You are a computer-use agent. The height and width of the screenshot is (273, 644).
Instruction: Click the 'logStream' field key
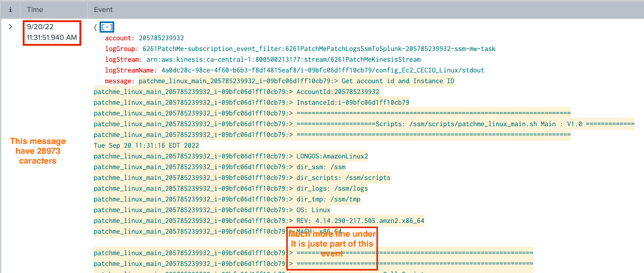(x=122, y=60)
